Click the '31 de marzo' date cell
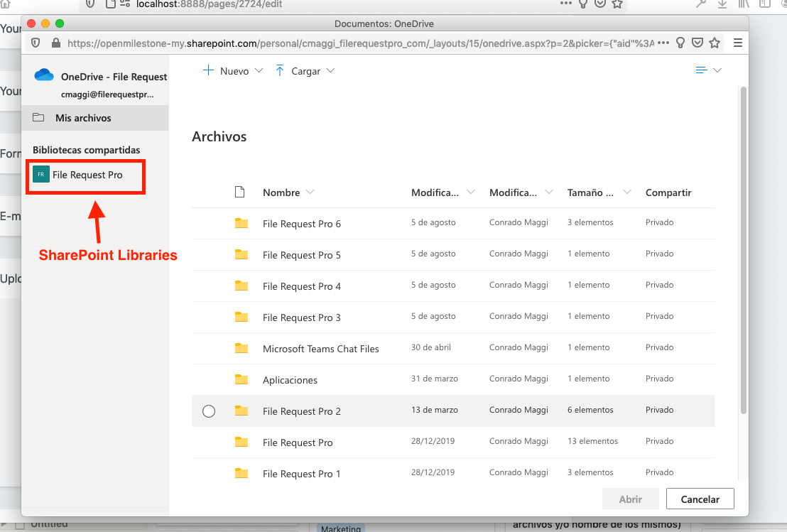The image size is (787, 532). (435, 379)
